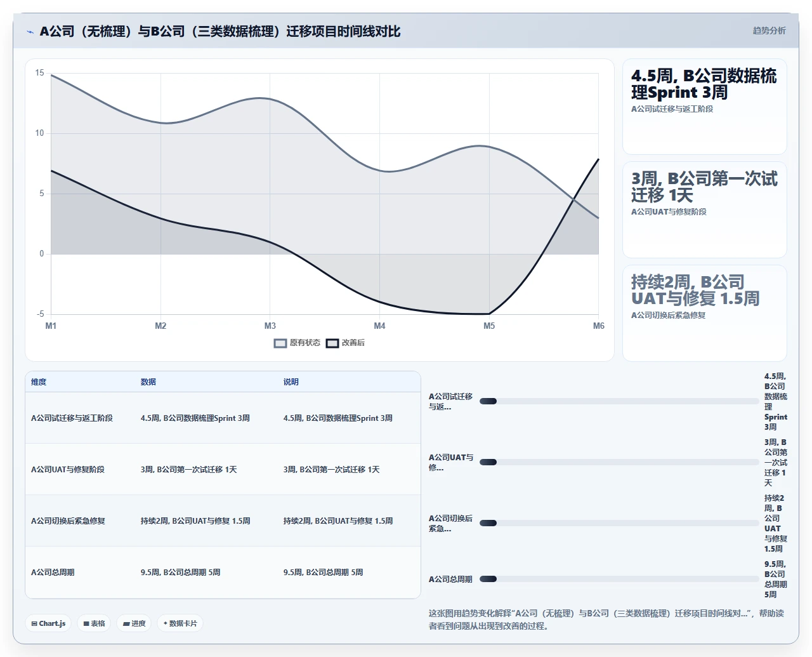Open the 4.5周 B公司数据梳理Sprint card
This screenshot has height=657, width=812.
[705, 107]
